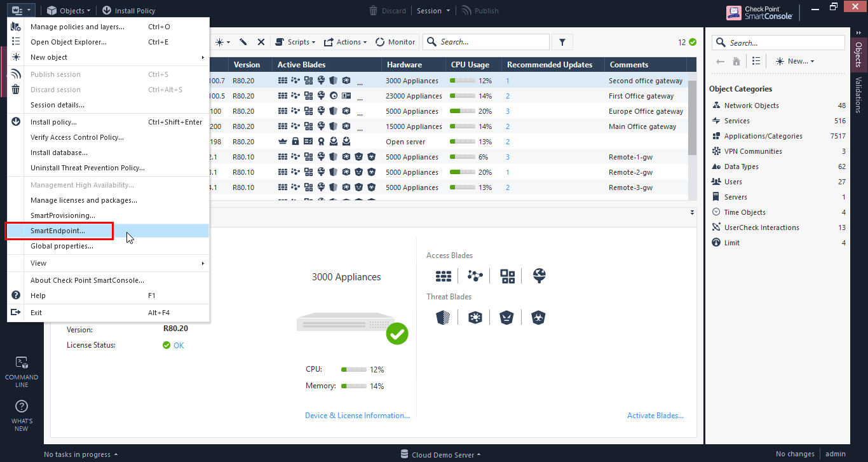Open Global properties menu item
The image size is (868, 462).
click(108, 246)
